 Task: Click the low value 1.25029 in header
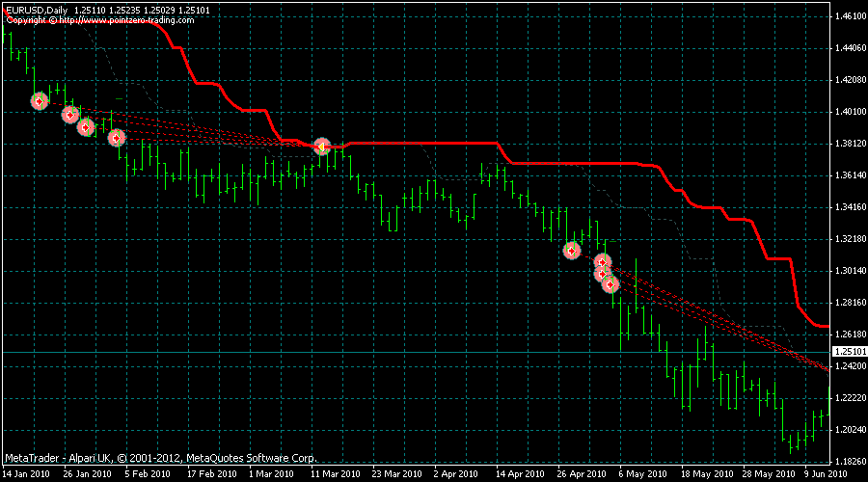pos(159,10)
